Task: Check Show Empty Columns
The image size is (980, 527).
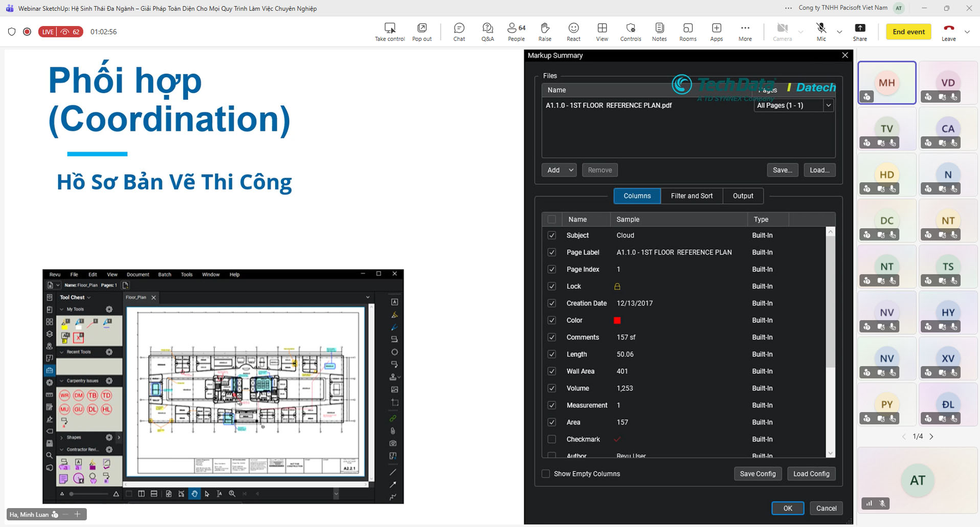Action: (546, 474)
